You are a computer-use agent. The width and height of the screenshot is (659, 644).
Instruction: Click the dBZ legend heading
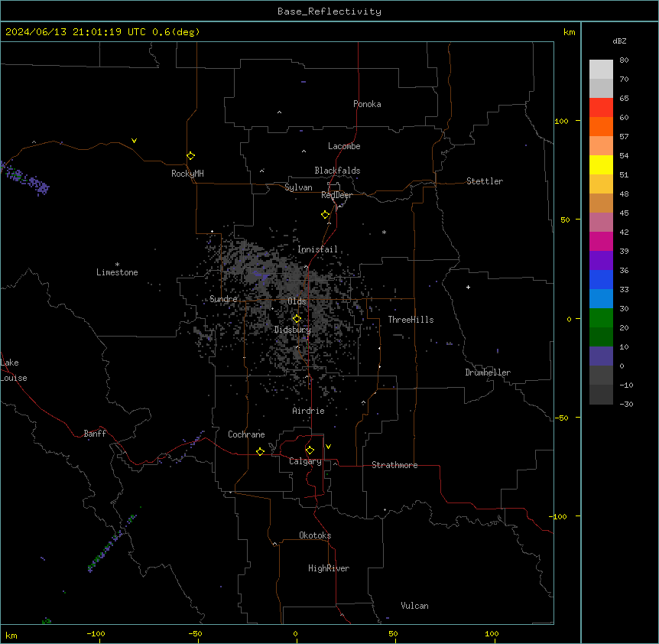tap(619, 41)
